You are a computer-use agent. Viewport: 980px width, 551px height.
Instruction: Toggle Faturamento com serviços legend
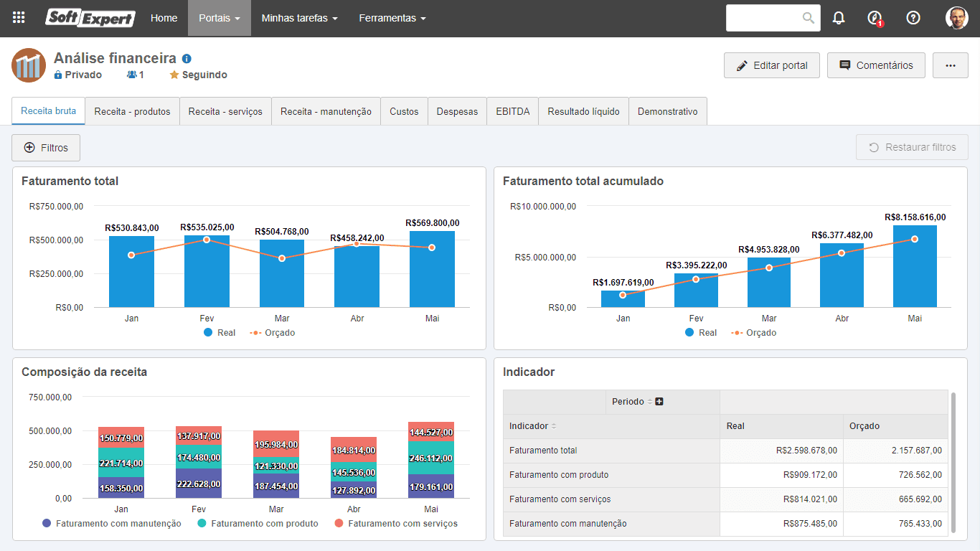point(396,524)
